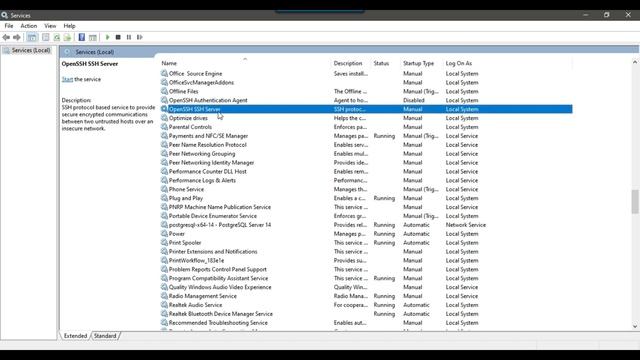Click the gear icon beside Plug and Play
Screen dimensions: 640x360
click(164, 198)
